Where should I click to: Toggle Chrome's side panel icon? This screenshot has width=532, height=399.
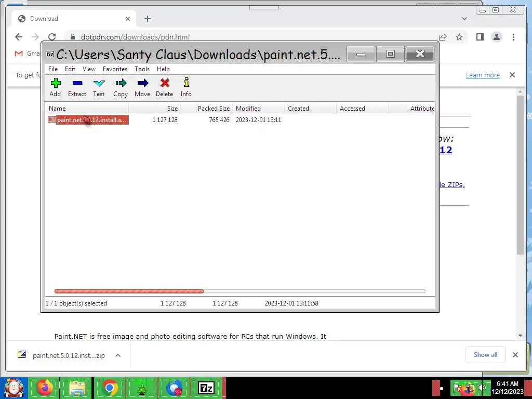(480, 37)
